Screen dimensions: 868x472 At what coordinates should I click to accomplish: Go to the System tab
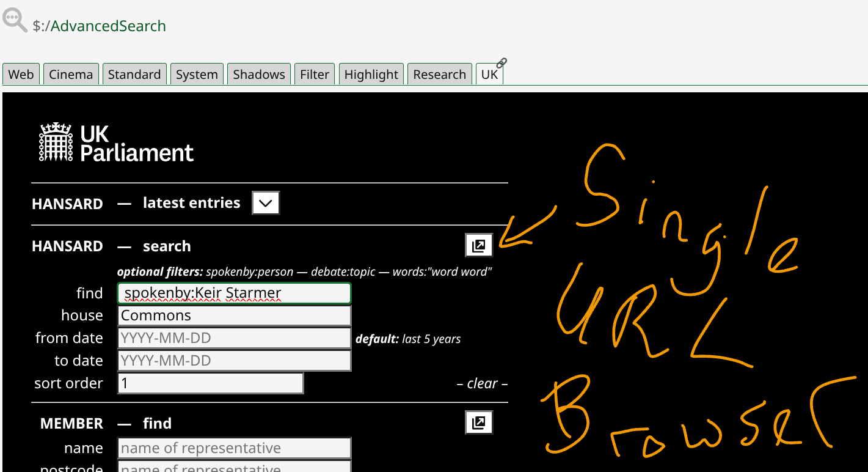coord(197,75)
